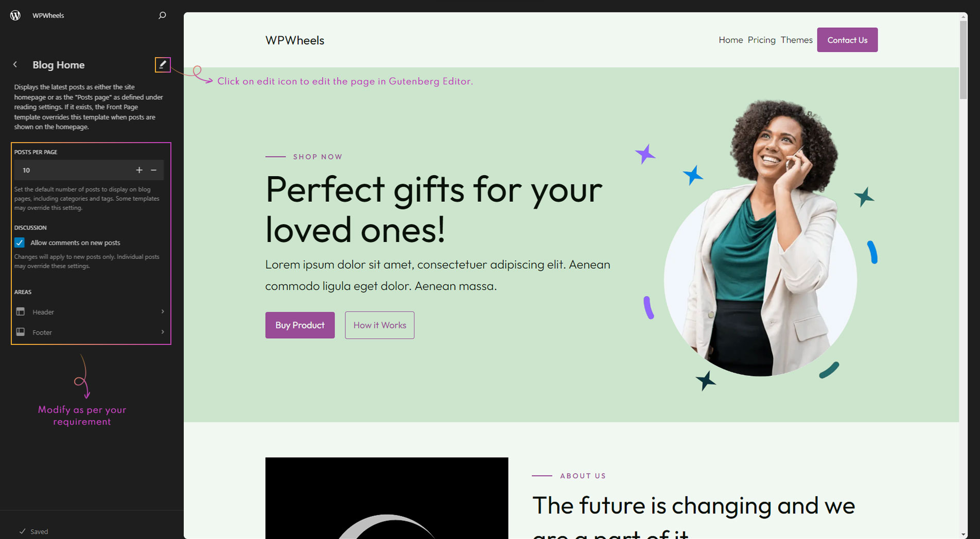This screenshot has height=539, width=980.
Task: Open the Home navigation menu item
Action: pos(730,40)
